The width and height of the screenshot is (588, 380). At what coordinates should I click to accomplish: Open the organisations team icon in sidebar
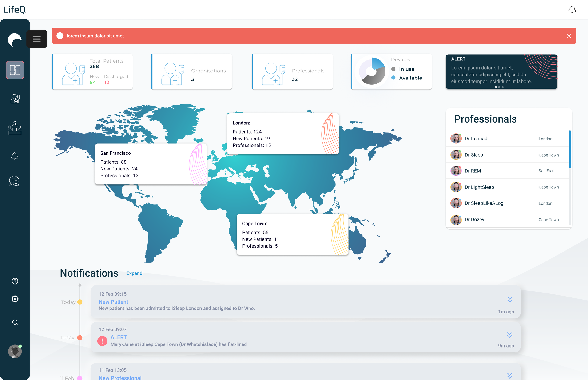[15, 128]
